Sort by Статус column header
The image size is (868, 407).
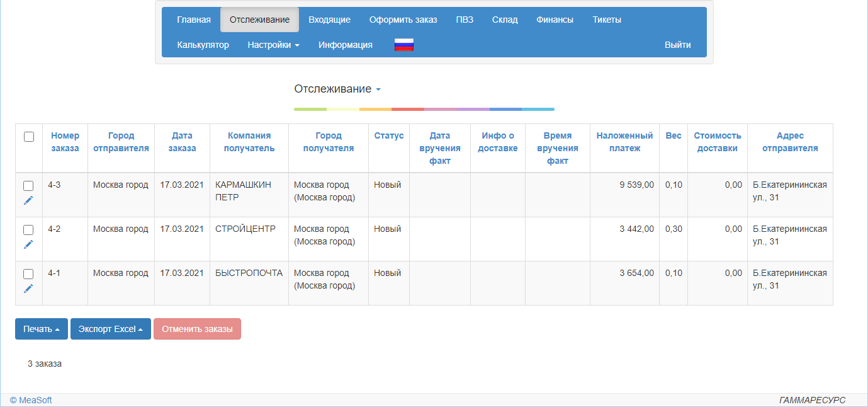click(x=389, y=135)
